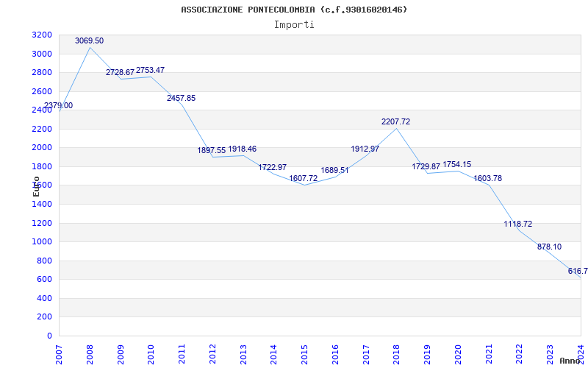Click the 2011 year axis label

click(182, 355)
